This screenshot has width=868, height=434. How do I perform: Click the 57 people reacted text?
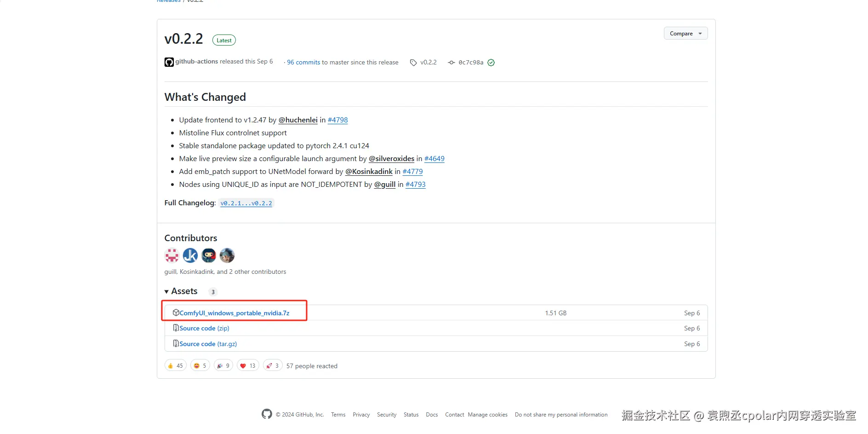tap(312, 366)
